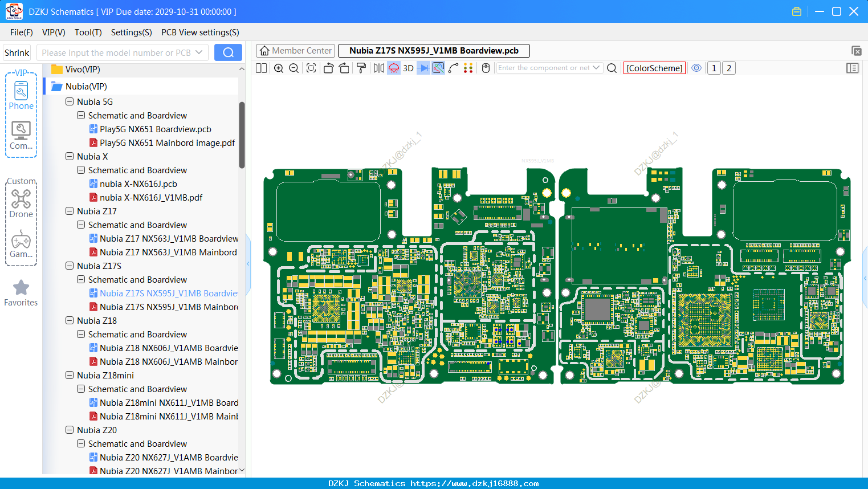Click the split view icon in PCB toolbar
Image resolution: width=868 pixels, height=489 pixels.
click(x=261, y=68)
